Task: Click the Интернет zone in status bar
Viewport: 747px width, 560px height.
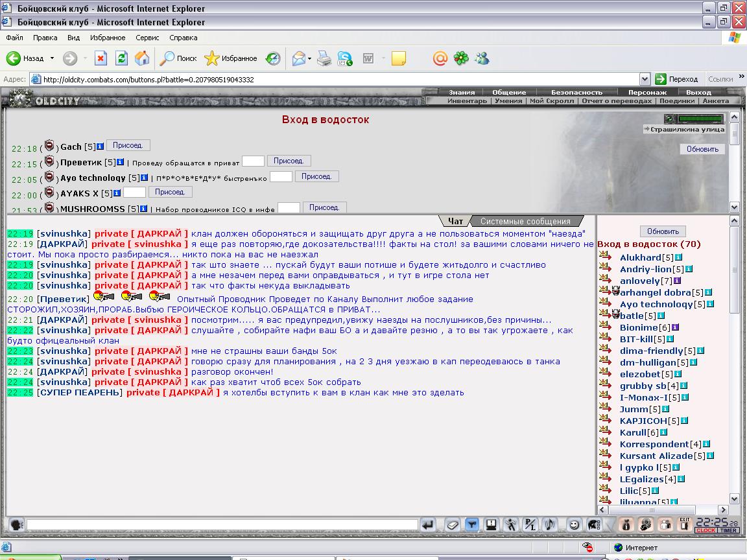Action: click(636, 548)
